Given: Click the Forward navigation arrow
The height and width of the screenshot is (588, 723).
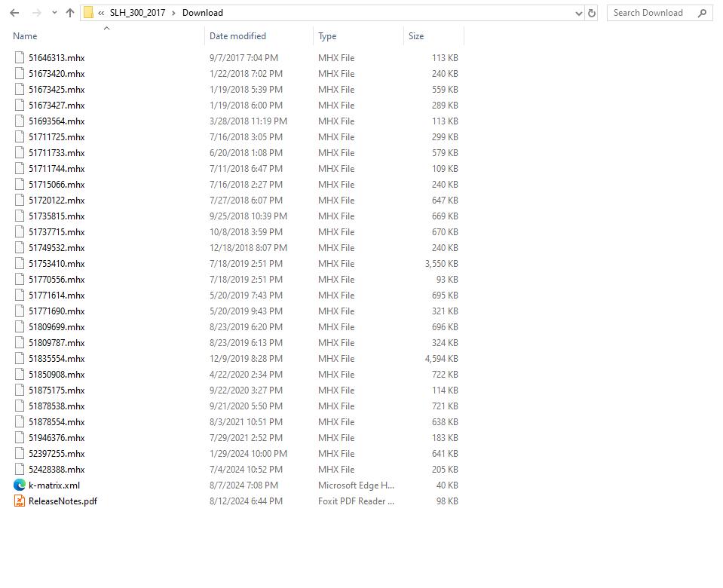Looking at the screenshot, I should coord(36,13).
